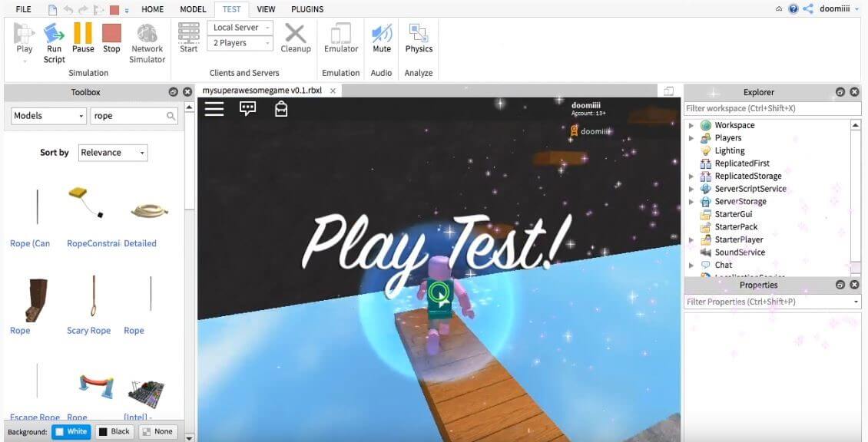
Task: Pause the running simulation
Action: (x=82, y=38)
